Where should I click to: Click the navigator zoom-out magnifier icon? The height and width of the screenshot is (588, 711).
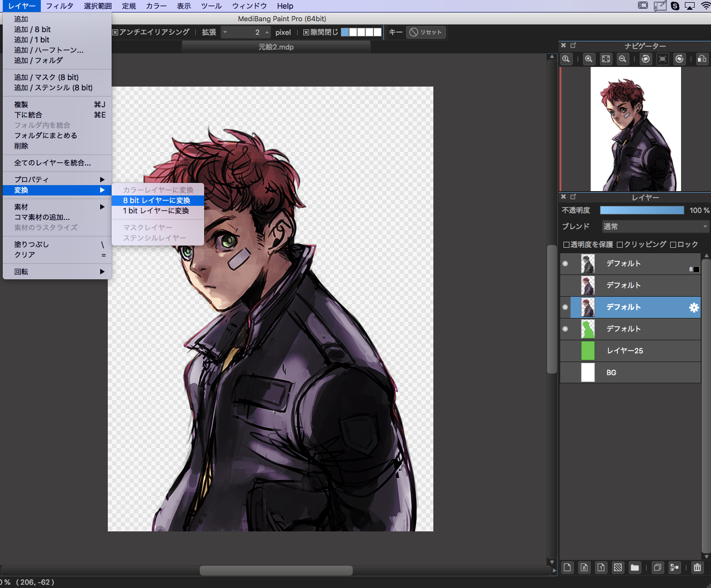click(x=623, y=59)
